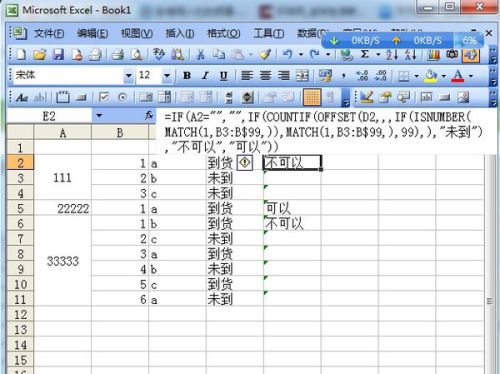The image size is (500, 374).
Task: Open the font name dropdown 宋体
Action: (x=129, y=76)
